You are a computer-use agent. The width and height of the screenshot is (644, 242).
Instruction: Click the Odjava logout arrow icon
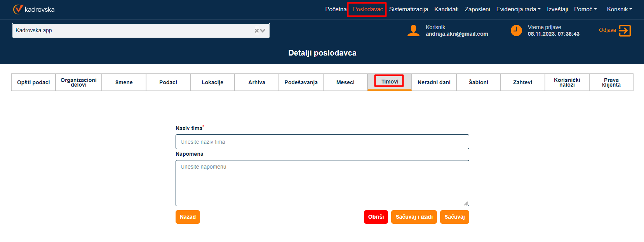coord(625,31)
